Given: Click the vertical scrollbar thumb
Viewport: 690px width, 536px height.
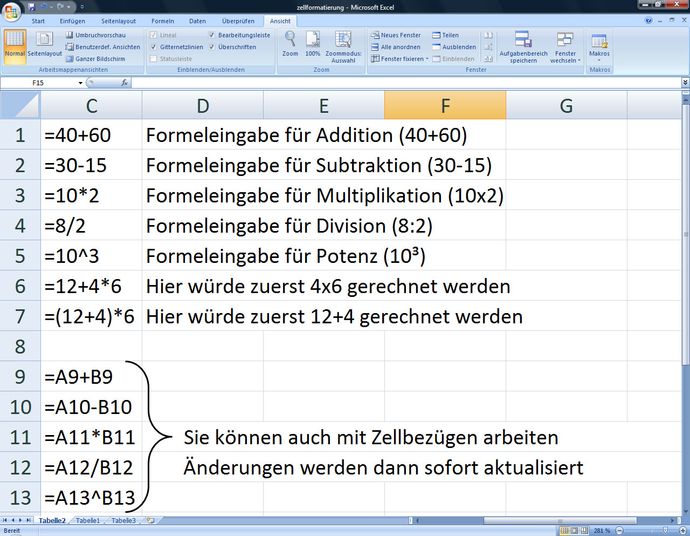Looking at the screenshot, I should tap(686, 233).
